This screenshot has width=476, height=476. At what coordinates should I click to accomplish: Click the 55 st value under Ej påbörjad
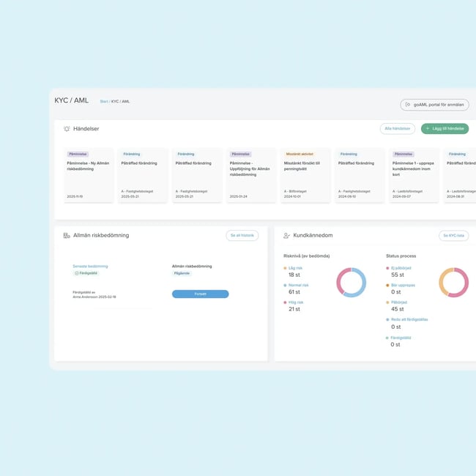[398, 275]
